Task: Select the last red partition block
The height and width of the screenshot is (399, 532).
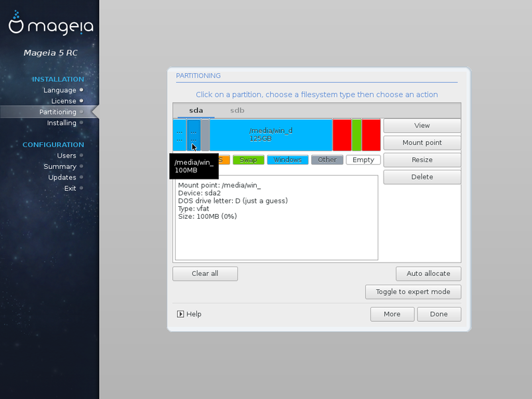Action: (x=371, y=135)
